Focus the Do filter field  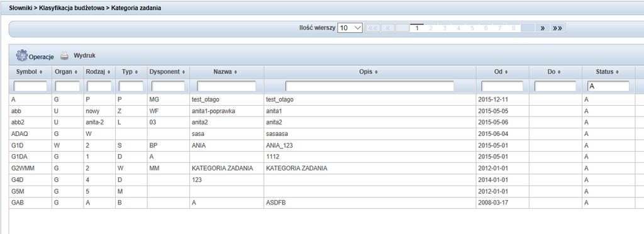click(555, 86)
